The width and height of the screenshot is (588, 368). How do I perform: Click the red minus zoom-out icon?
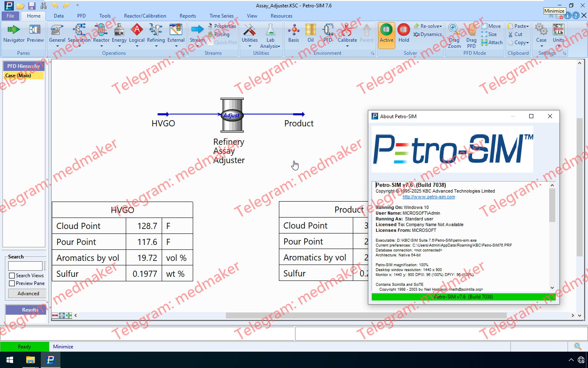tap(55, 315)
